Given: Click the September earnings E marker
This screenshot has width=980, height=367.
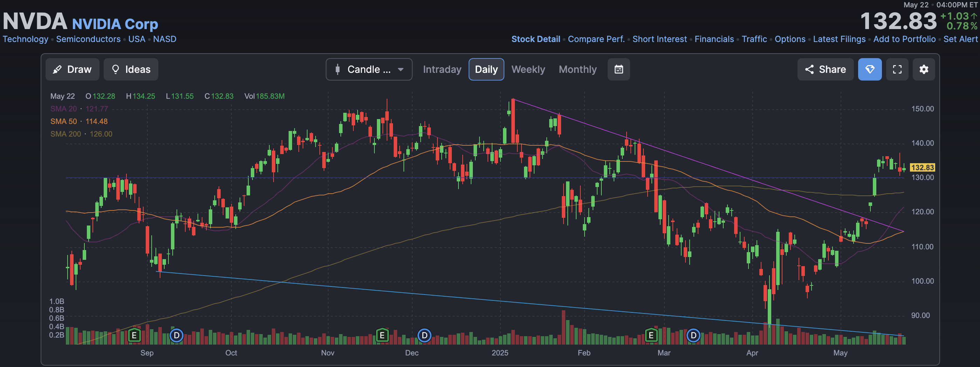Looking at the screenshot, I should pyautogui.click(x=134, y=335).
